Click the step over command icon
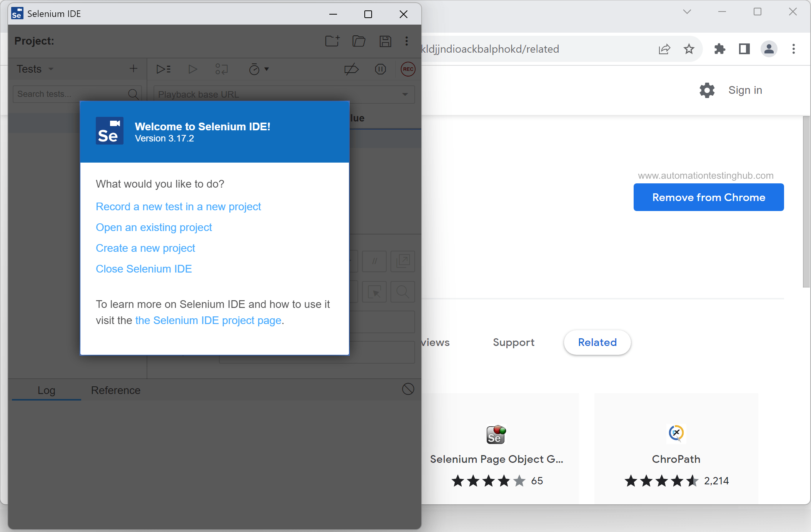Image resolution: width=811 pixels, height=532 pixels. pos(222,69)
